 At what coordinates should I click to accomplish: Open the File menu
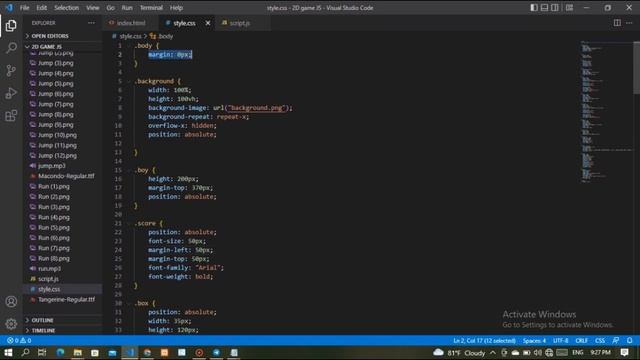pos(24,7)
